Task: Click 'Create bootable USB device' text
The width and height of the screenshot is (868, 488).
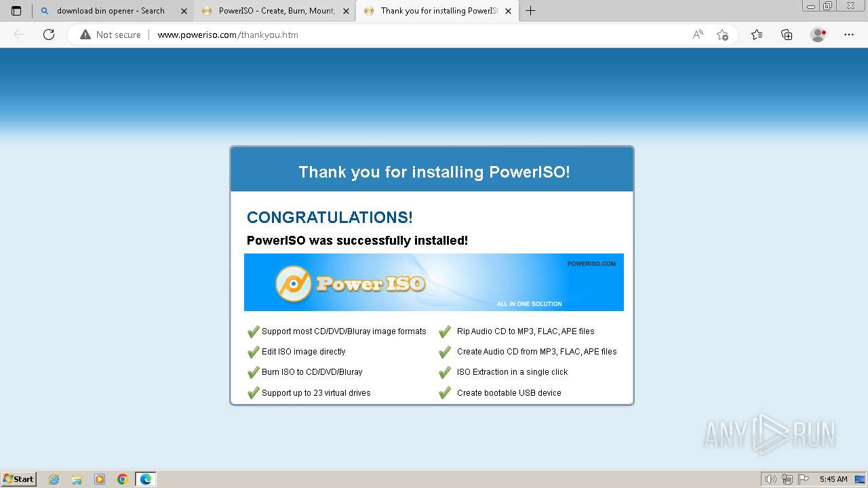Action: tap(509, 393)
